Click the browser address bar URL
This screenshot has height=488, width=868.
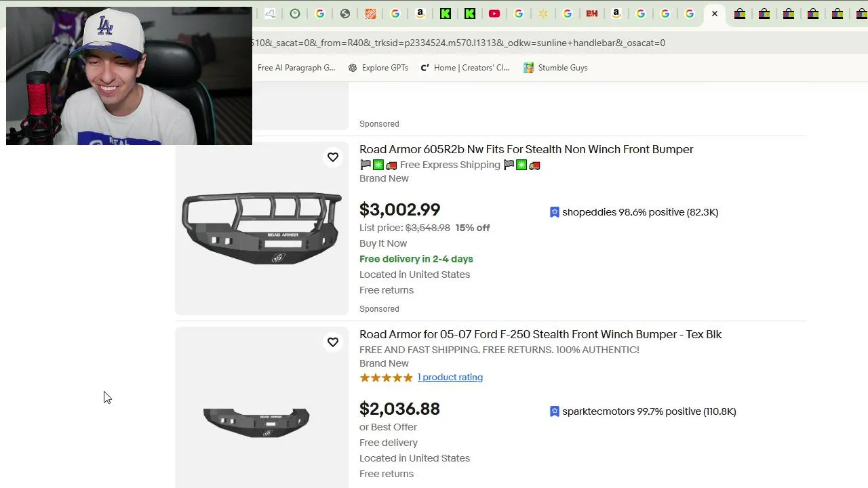tap(458, 43)
